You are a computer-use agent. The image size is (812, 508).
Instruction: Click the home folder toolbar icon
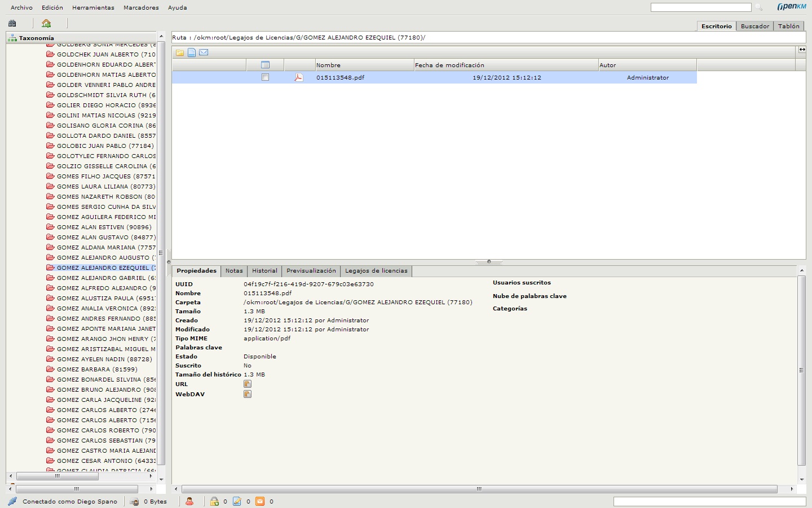[x=46, y=23]
